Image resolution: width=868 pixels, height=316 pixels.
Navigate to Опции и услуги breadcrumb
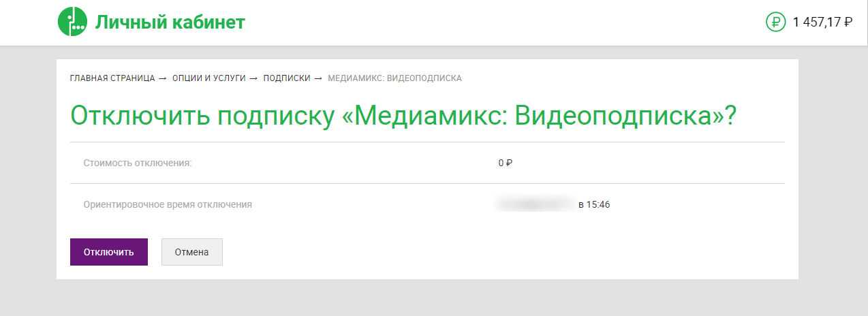point(208,78)
